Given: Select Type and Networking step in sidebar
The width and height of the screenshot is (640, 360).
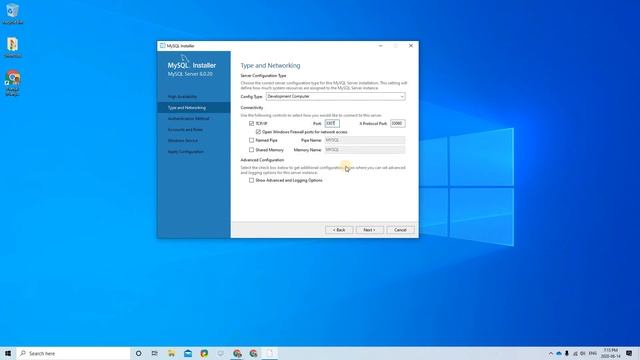Looking at the screenshot, I should tap(193, 108).
